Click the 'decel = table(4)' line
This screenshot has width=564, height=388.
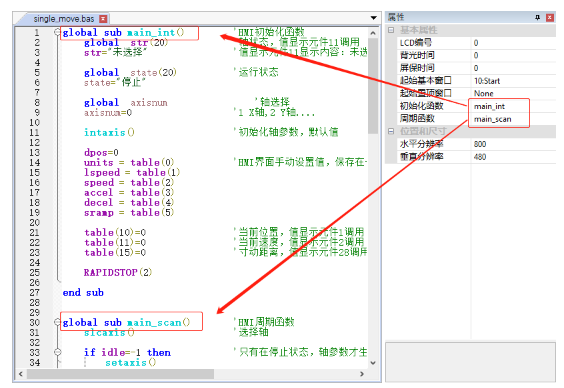129,203
